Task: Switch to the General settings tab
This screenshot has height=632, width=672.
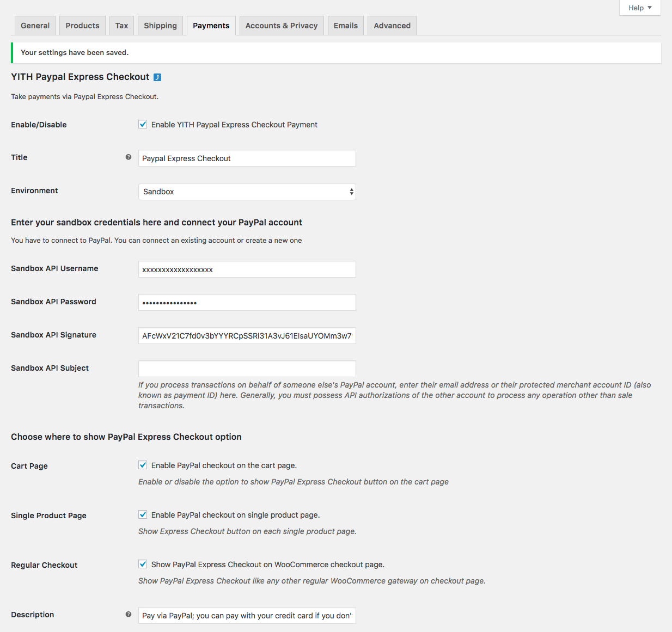Action: [x=35, y=26]
